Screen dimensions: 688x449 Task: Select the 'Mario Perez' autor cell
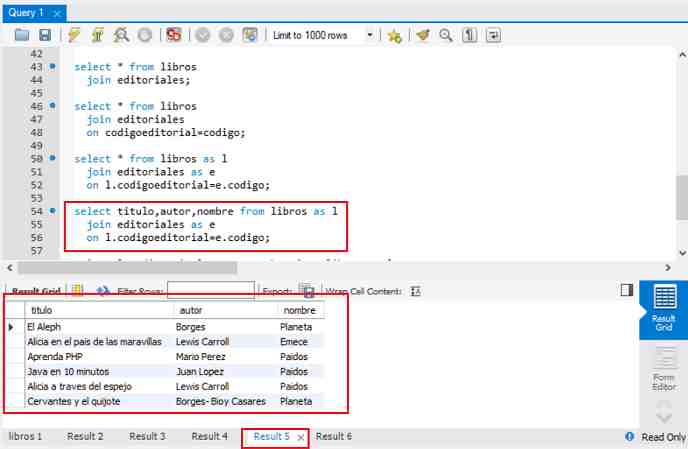(226, 357)
